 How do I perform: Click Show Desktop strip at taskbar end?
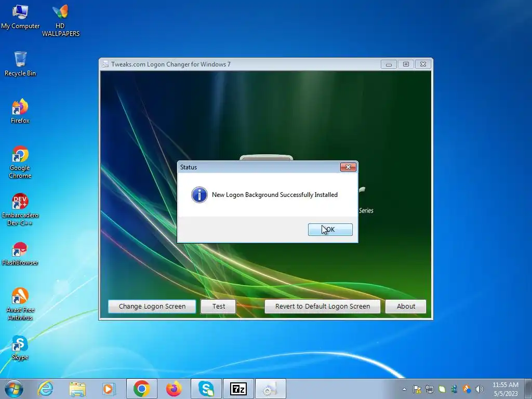(x=528, y=389)
